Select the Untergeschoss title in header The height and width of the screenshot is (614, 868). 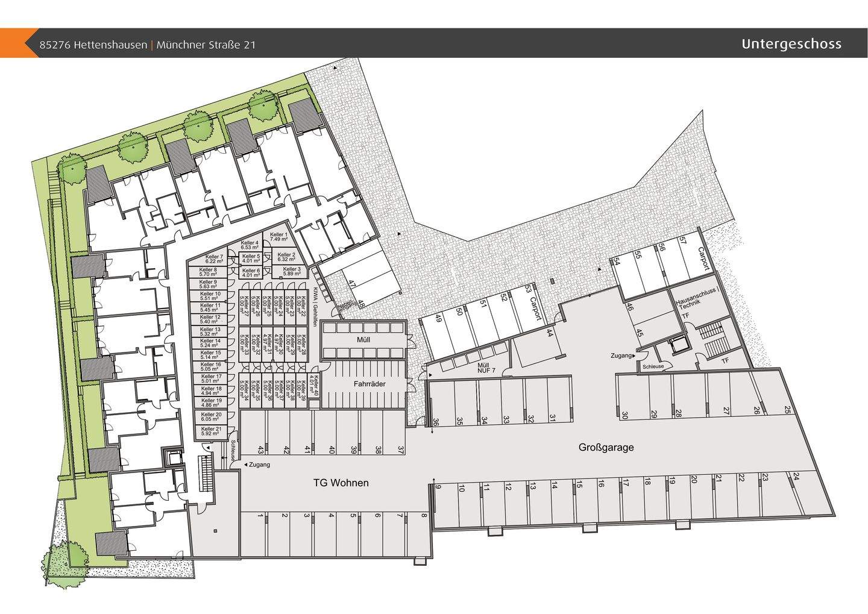[791, 44]
